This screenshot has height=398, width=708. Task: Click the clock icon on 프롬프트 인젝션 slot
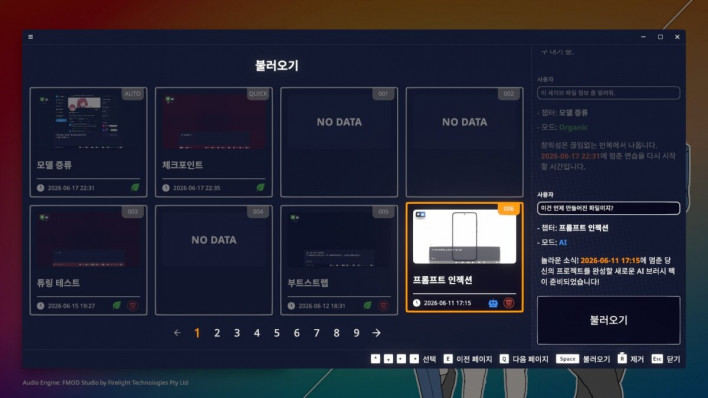click(416, 303)
